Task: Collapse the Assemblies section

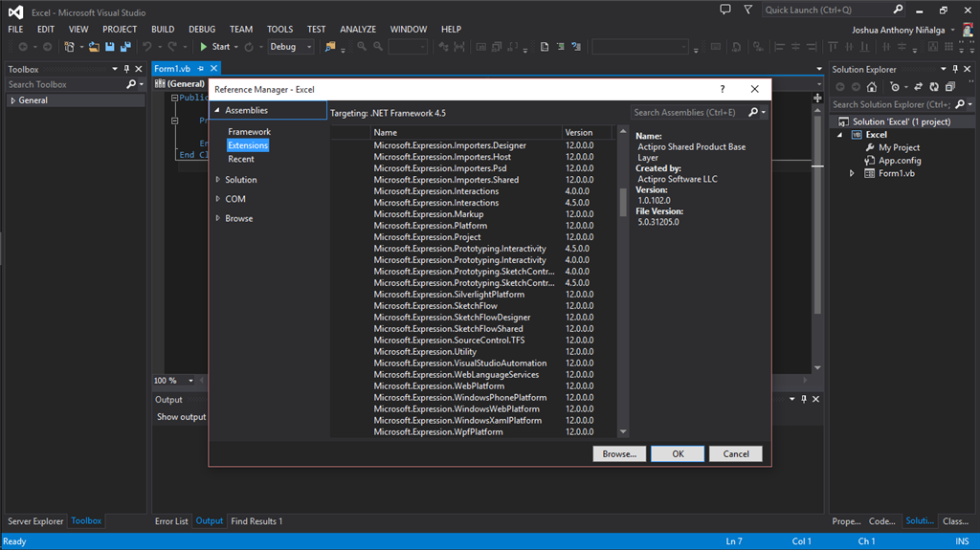Action: tap(217, 110)
